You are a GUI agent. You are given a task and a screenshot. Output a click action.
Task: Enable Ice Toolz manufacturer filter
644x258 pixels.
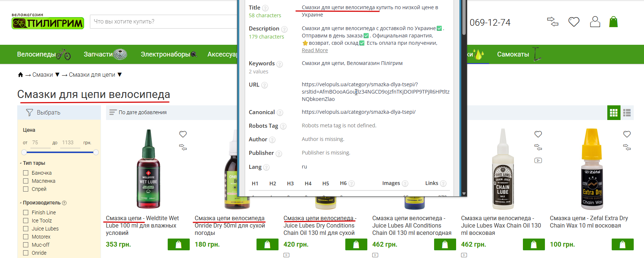coord(26,221)
